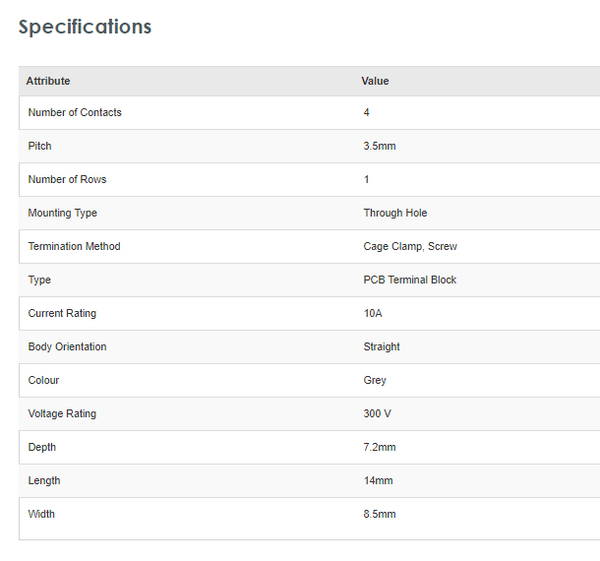Click the Body Orientation attribute
Screen dimensions: 600x561
67,347
